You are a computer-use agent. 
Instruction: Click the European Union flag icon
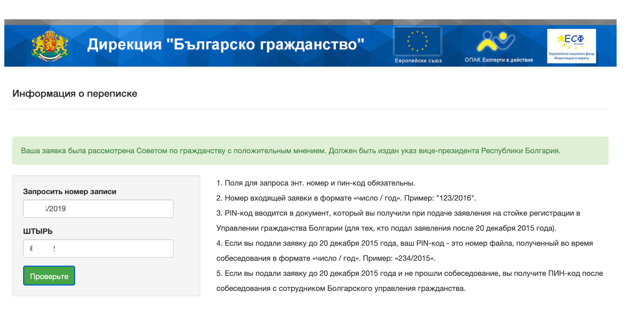pyautogui.click(x=418, y=41)
